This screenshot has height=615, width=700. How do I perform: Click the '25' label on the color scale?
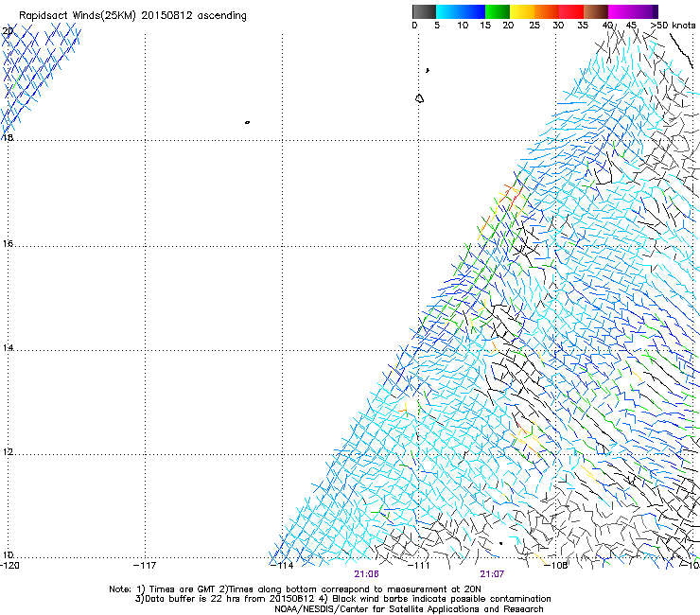point(534,25)
